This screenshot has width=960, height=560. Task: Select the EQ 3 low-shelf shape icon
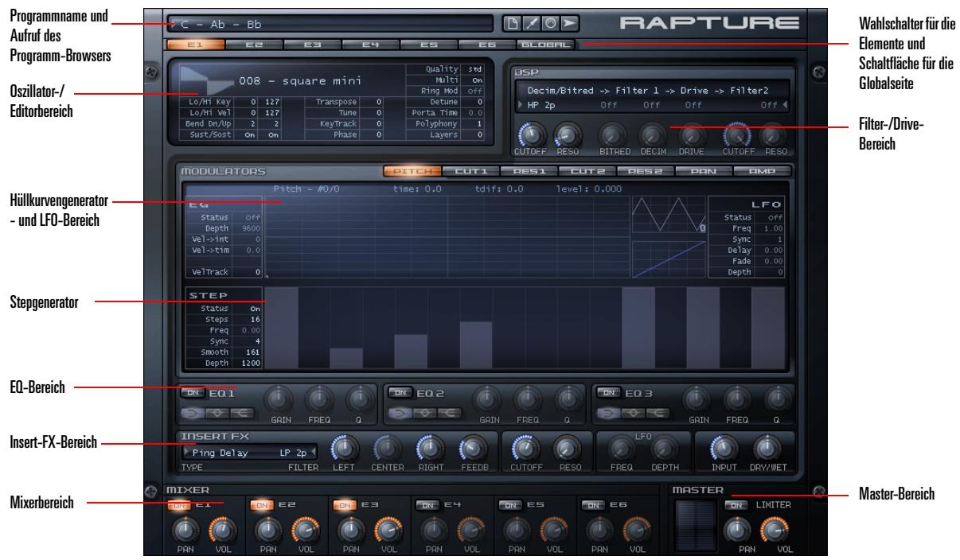pyautogui.click(x=608, y=412)
